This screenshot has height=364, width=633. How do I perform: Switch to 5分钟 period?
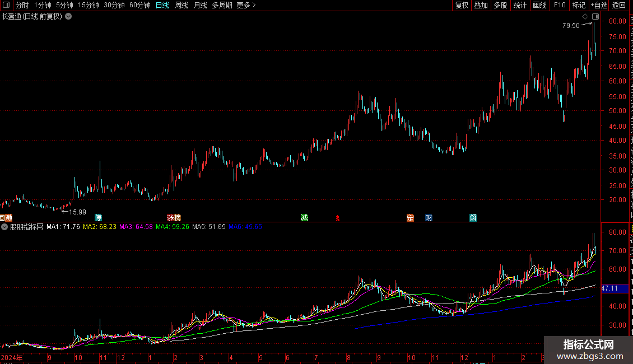[x=64, y=5]
